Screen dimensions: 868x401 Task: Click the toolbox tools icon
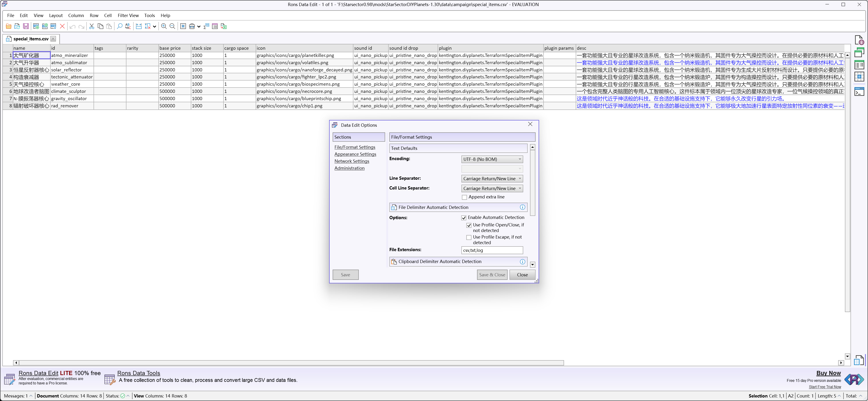click(192, 26)
